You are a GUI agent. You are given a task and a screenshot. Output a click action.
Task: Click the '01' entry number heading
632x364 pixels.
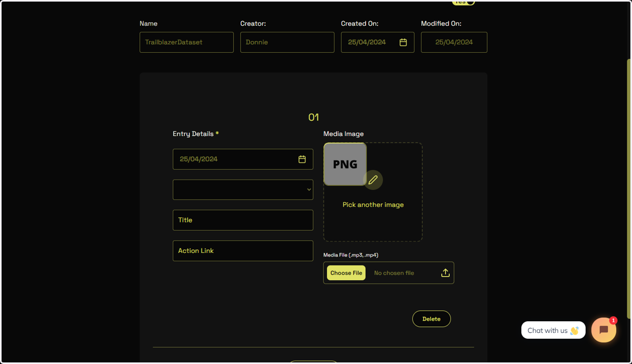[313, 117]
